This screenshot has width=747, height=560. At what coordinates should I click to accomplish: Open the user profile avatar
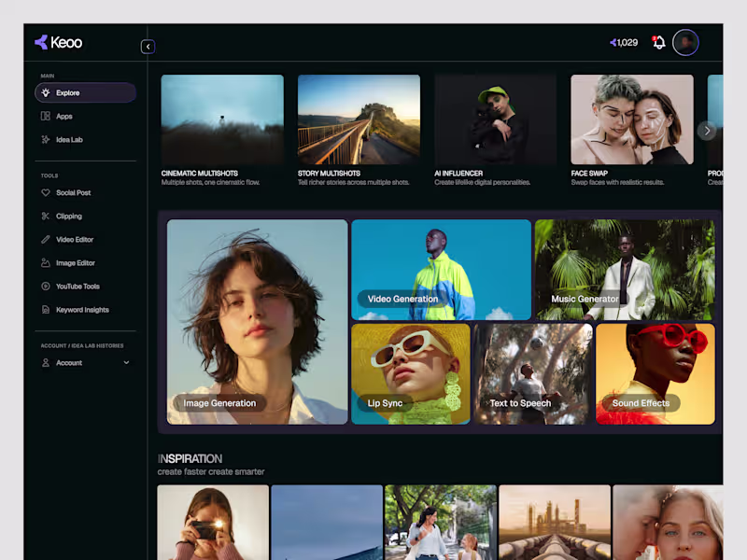point(685,42)
